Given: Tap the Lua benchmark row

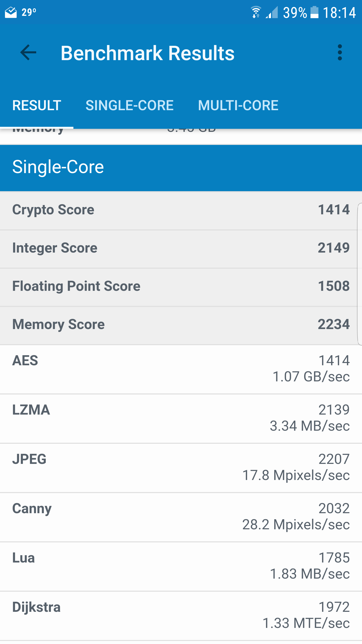Looking at the screenshot, I should click(x=181, y=566).
